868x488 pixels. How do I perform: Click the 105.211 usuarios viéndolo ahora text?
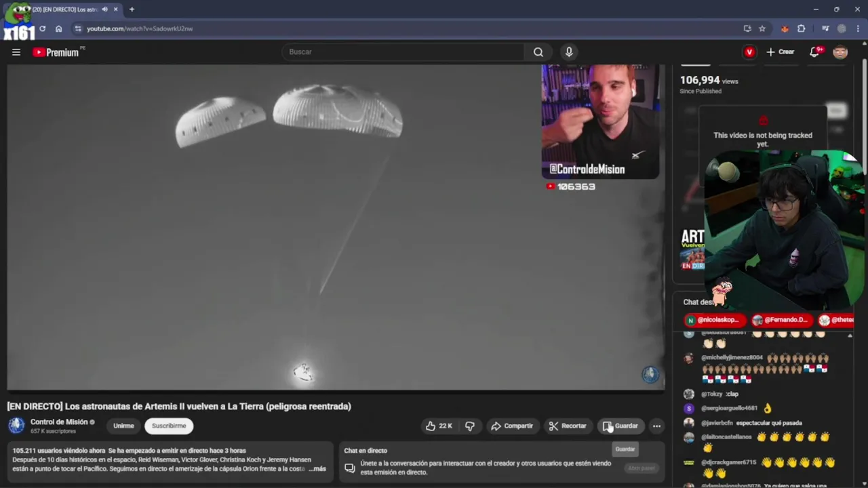(59, 450)
